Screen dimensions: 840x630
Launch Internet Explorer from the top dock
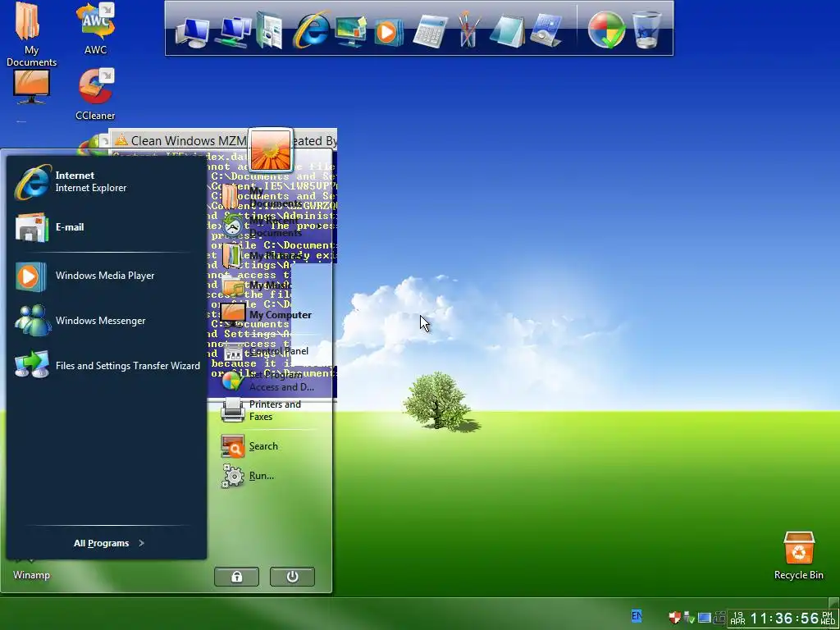[311, 30]
